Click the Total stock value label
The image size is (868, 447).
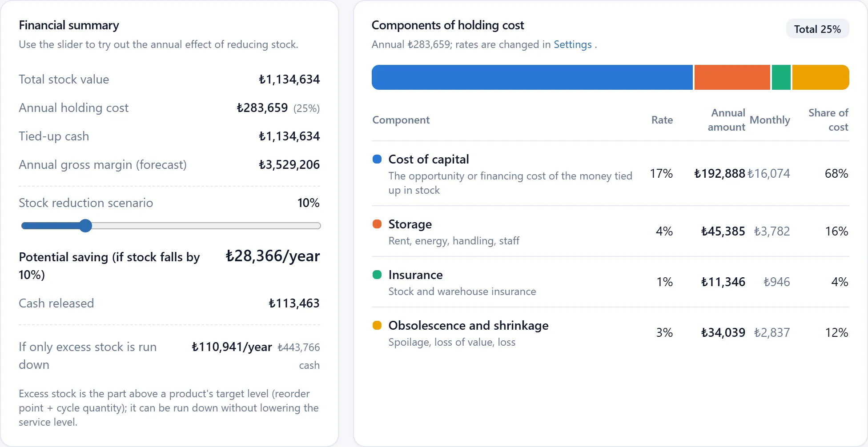pyautogui.click(x=64, y=79)
